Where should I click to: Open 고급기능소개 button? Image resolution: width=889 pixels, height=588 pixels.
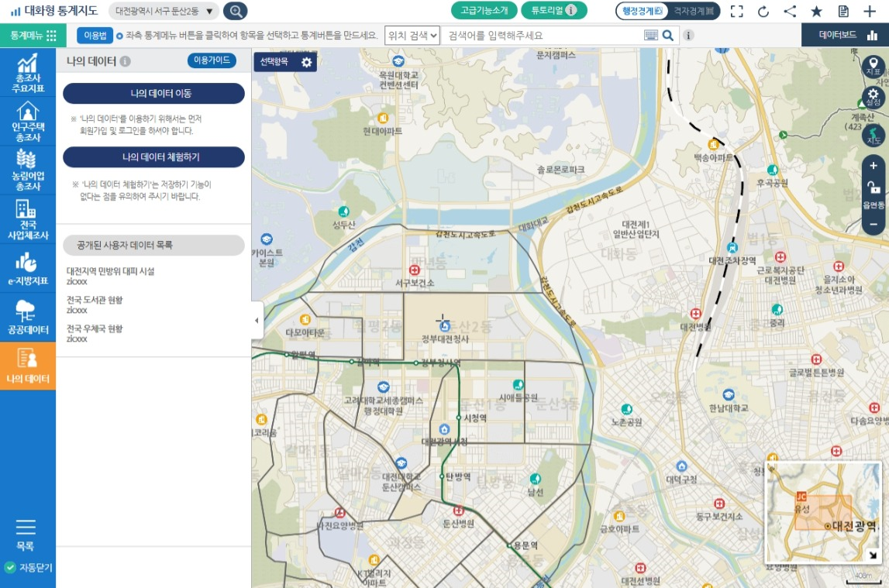(484, 10)
